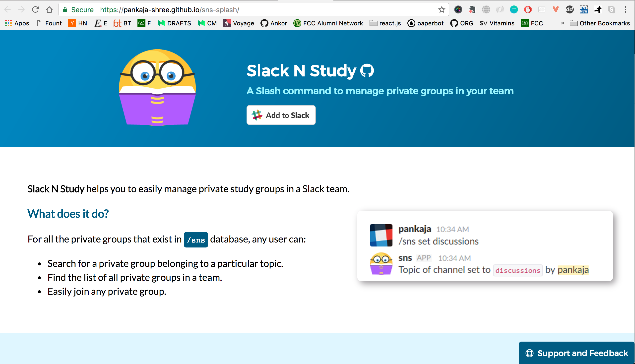Click the nerd emoji logo in header
Screen dimensions: 635x364
[x=157, y=87]
